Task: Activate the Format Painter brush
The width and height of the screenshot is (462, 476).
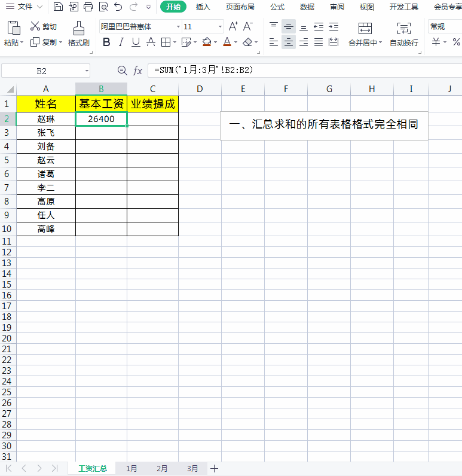Action: [79, 28]
